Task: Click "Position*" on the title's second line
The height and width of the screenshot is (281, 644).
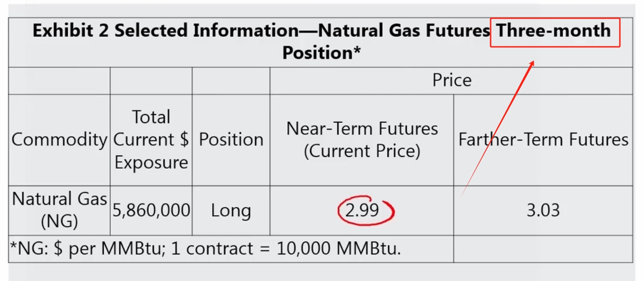Action: coord(321,53)
